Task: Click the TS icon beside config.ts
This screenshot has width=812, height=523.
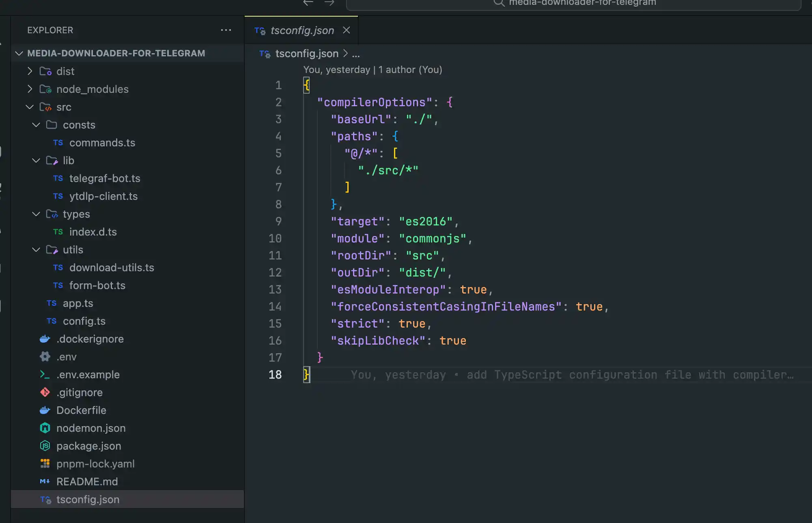Action: pyautogui.click(x=52, y=321)
